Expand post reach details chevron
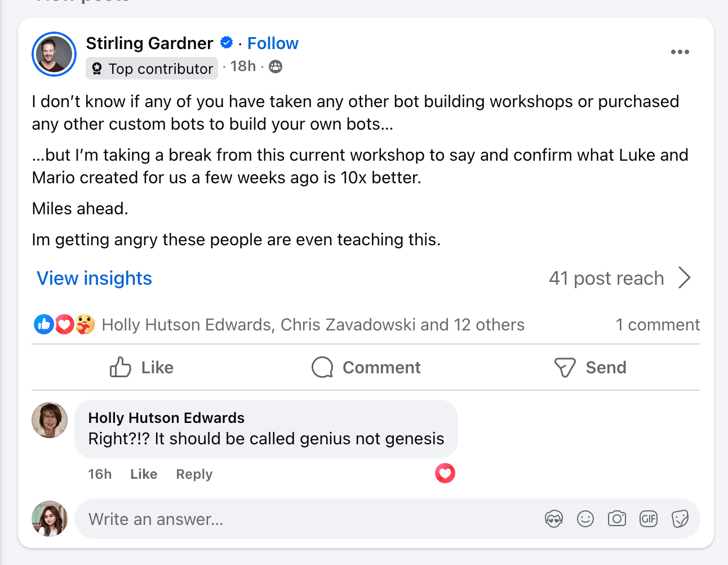728x565 pixels. point(685,278)
